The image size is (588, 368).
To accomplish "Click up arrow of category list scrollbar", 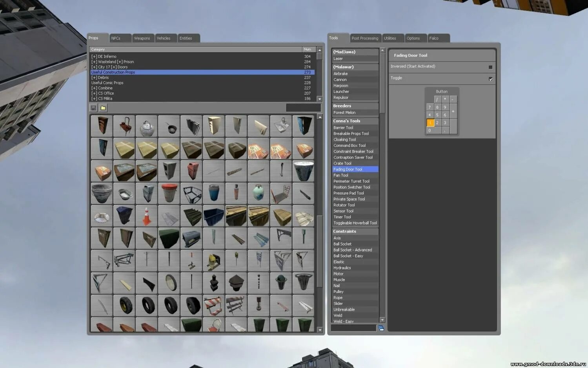I will (319, 50).
